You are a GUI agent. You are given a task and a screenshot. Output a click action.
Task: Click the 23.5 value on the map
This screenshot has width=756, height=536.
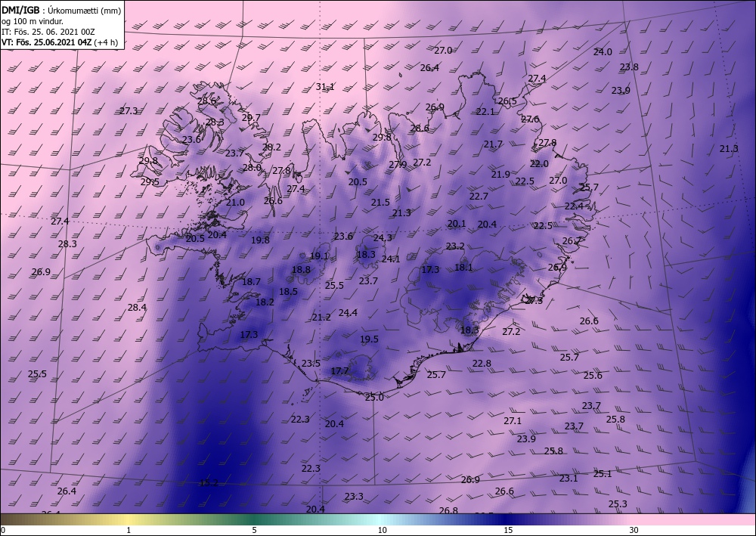pos(311,364)
